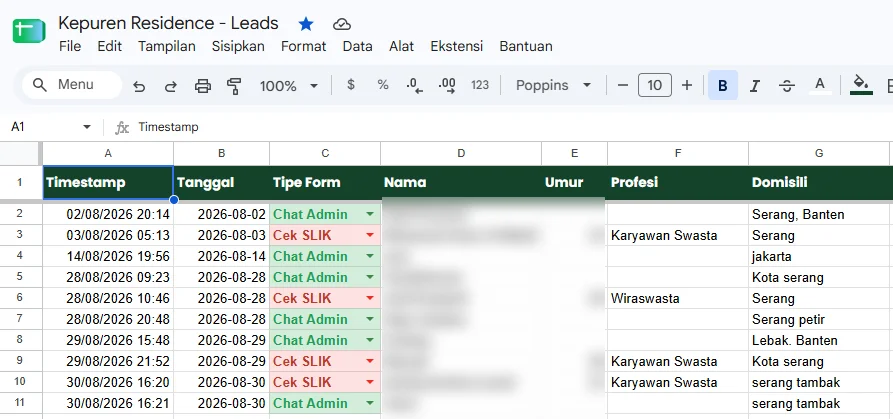Format as percent with % icon

pos(383,85)
